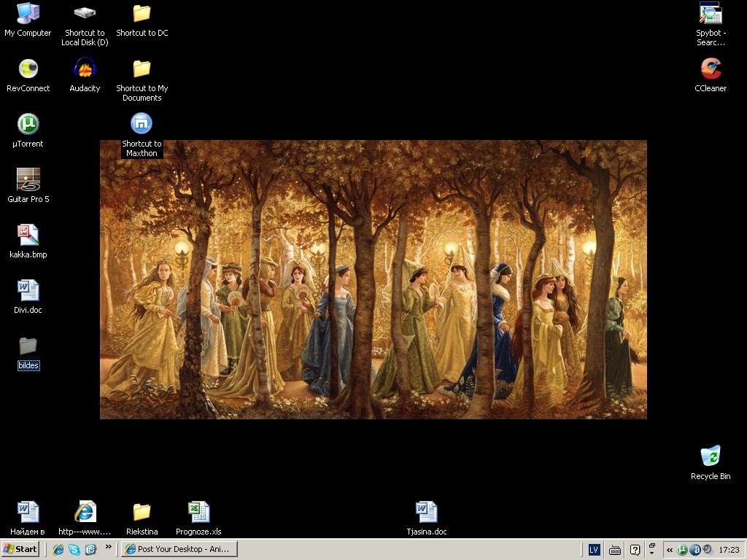
Task: Select Tjasina.doc Word document
Action: pos(426,518)
